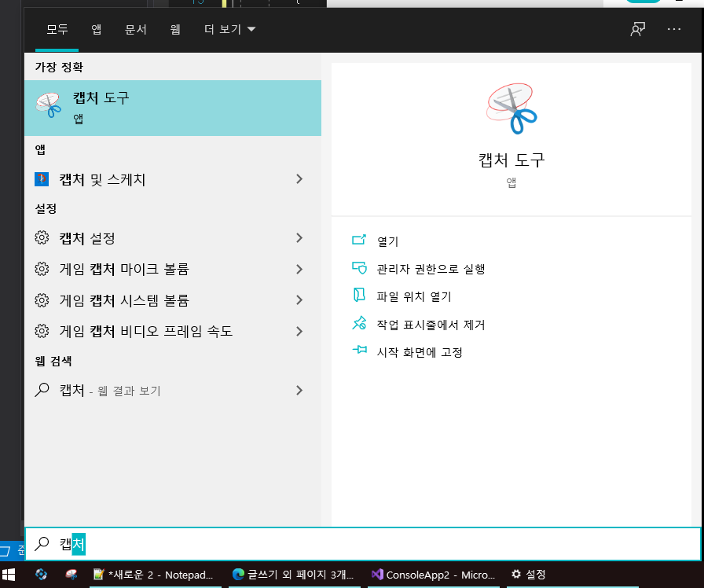Image resolution: width=704 pixels, height=588 pixels.
Task: Click gear icon beside 게임 캡처 시스템 볼륨
Action: tap(42, 300)
